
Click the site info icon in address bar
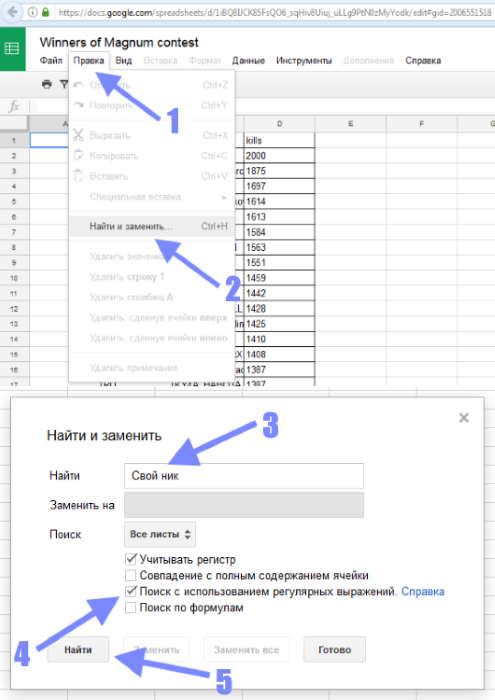point(33,12)
